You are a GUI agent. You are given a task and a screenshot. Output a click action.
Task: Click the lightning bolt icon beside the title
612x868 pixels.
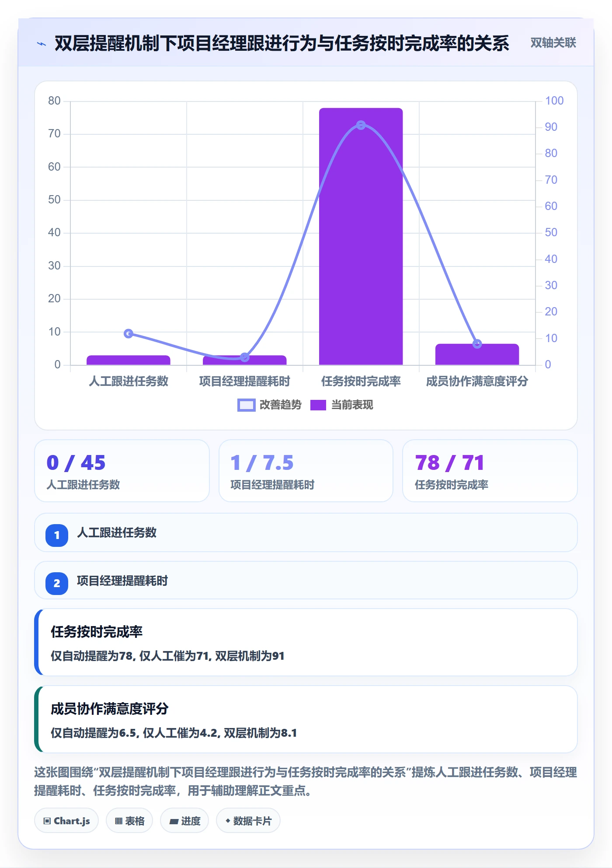click(42, 44)
